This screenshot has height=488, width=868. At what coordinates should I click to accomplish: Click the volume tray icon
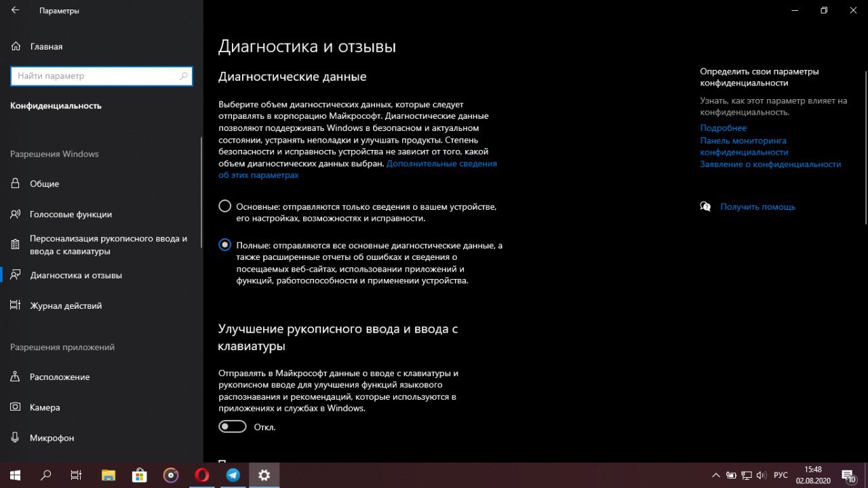point(762,475)
